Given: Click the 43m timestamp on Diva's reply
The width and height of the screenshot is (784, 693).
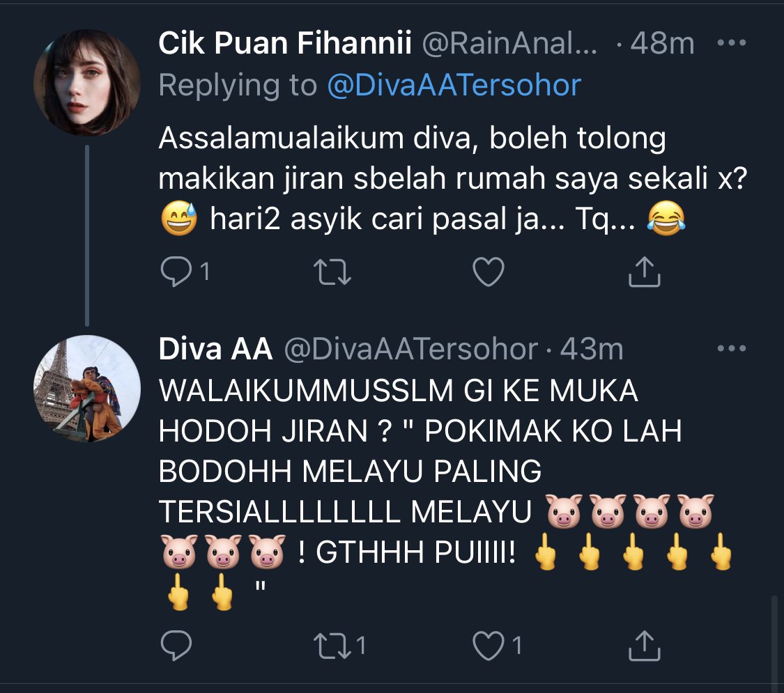Looking at the screenshot, I should (x=592, y=349).
